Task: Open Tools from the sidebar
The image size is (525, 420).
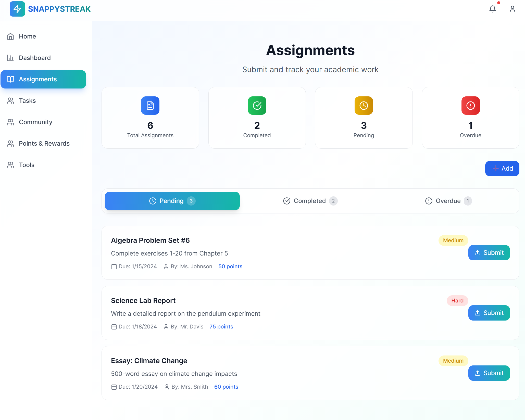Action: 27,165
